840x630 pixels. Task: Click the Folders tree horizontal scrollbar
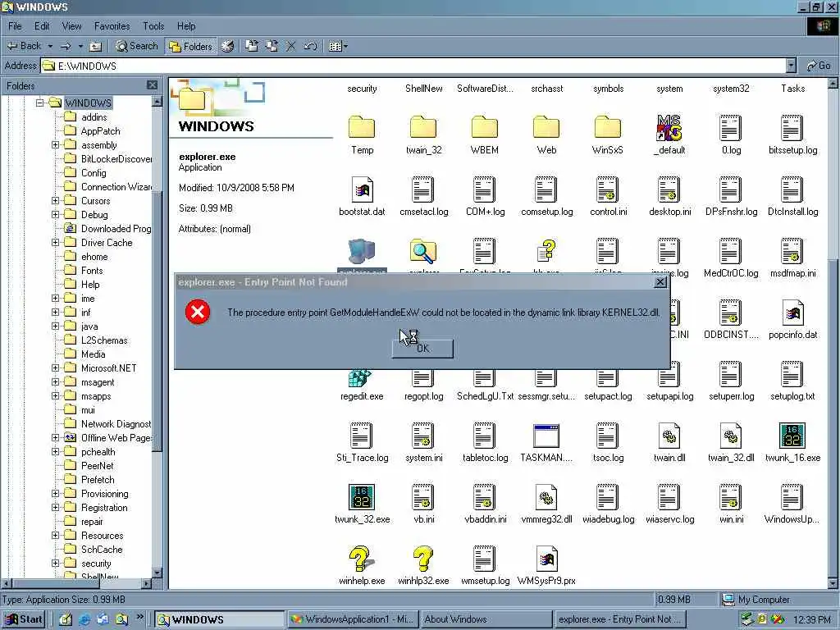[x=77, y=583]
